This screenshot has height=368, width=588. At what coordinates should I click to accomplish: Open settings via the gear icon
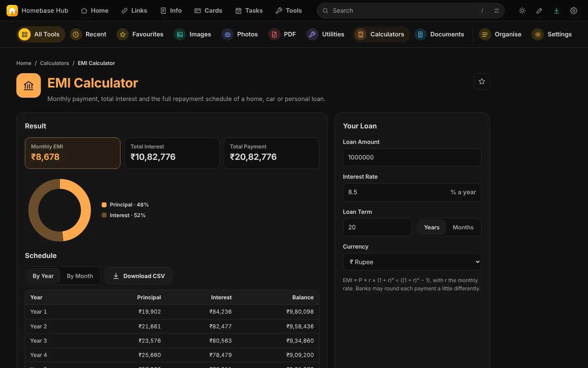(574, 11)
